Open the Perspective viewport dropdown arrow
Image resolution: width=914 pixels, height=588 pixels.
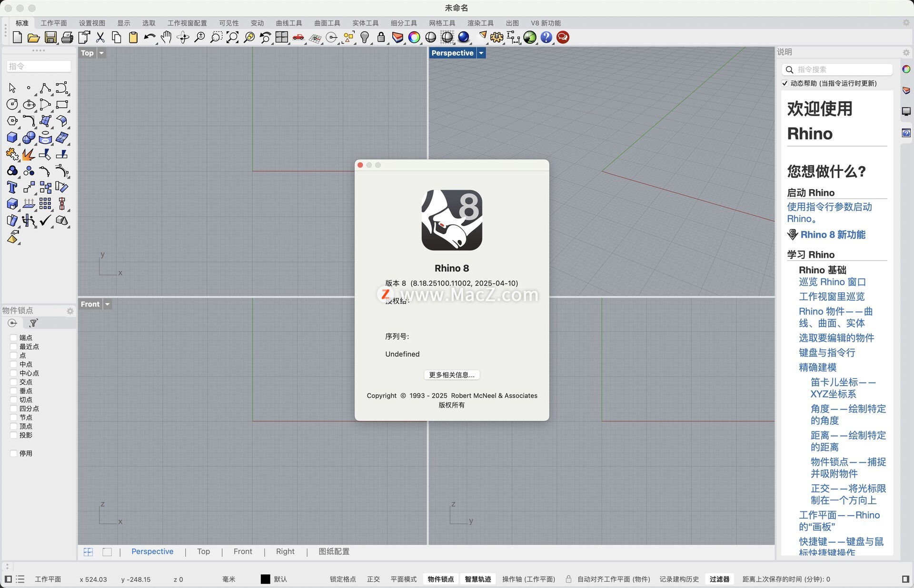[481, 53]
